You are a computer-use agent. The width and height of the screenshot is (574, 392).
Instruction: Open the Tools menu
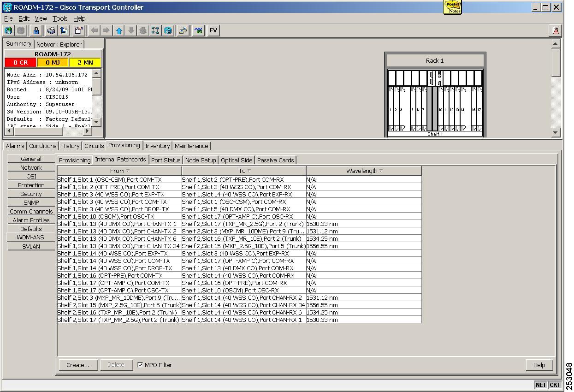point(60,18)
